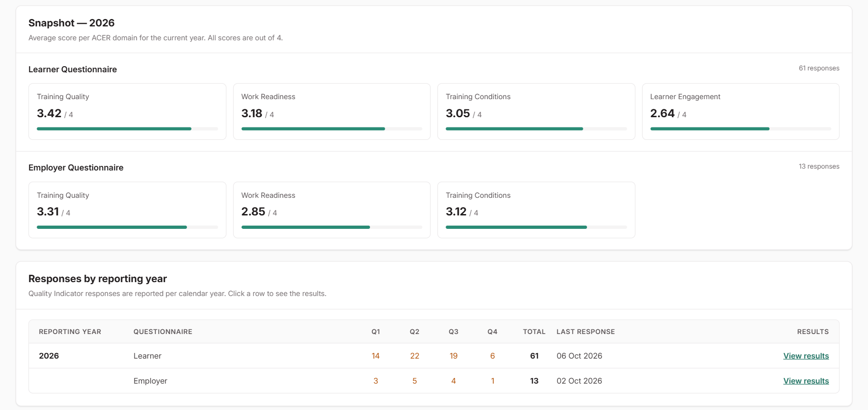Click the 61 responses label
The image size is (868, 410).
click(819, 68)
